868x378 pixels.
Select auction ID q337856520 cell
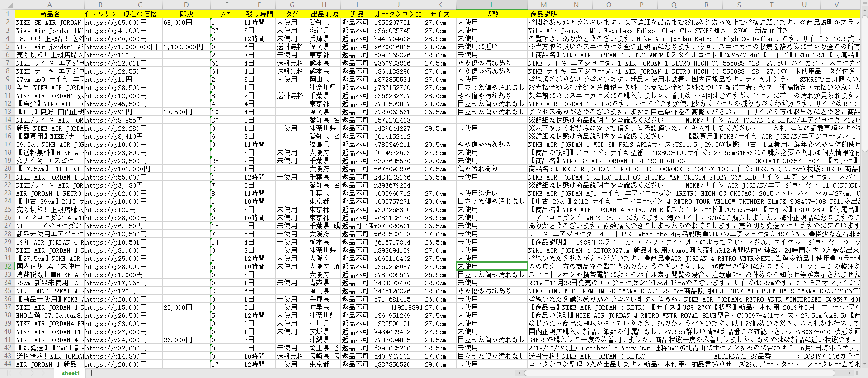[x=398, y=364]
